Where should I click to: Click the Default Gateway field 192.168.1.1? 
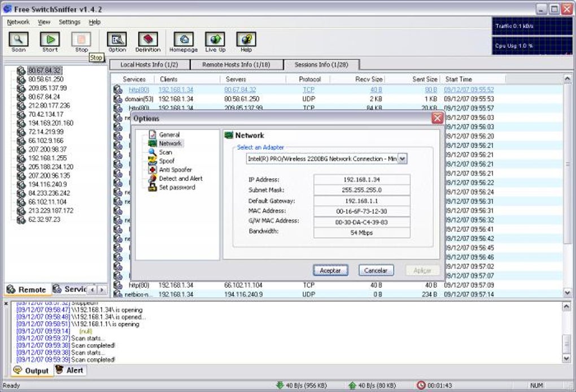[362, 201]
